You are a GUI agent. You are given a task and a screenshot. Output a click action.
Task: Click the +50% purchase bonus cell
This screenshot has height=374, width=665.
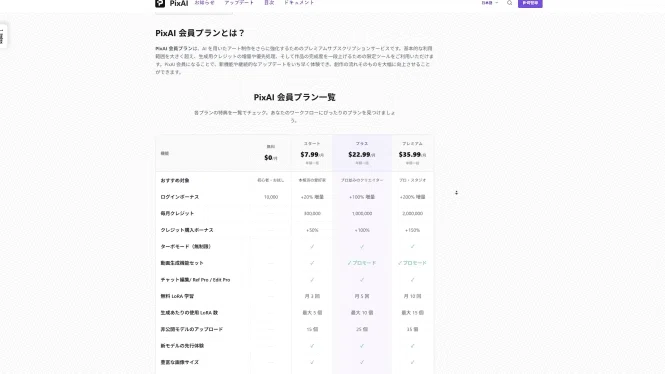click(x=312, y=230)
